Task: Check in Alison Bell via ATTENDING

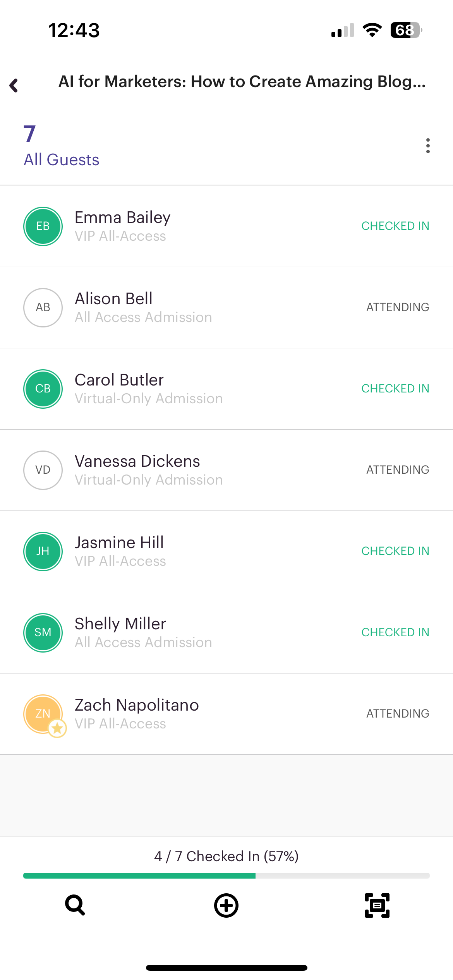Action: [398, 307]
